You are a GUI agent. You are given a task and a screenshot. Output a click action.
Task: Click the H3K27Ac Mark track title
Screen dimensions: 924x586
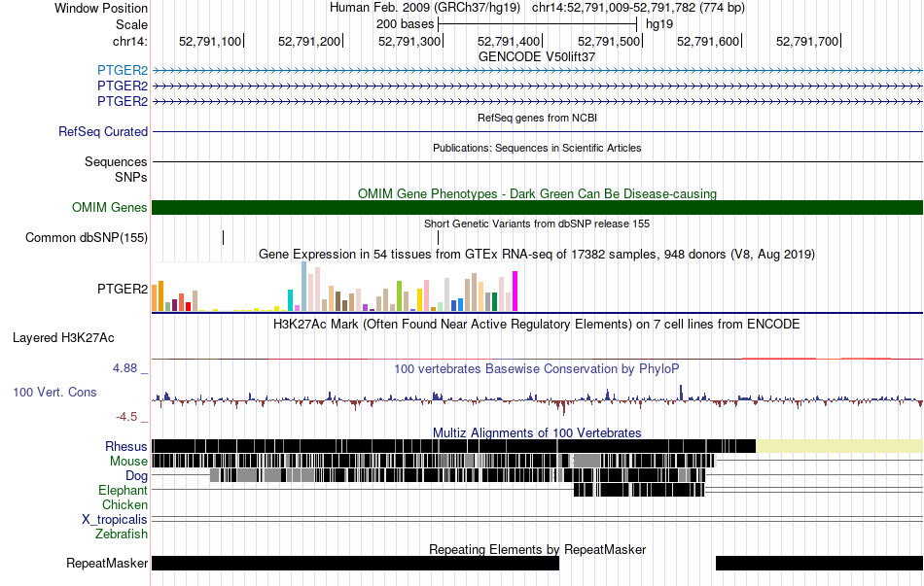tap(537, 324)
